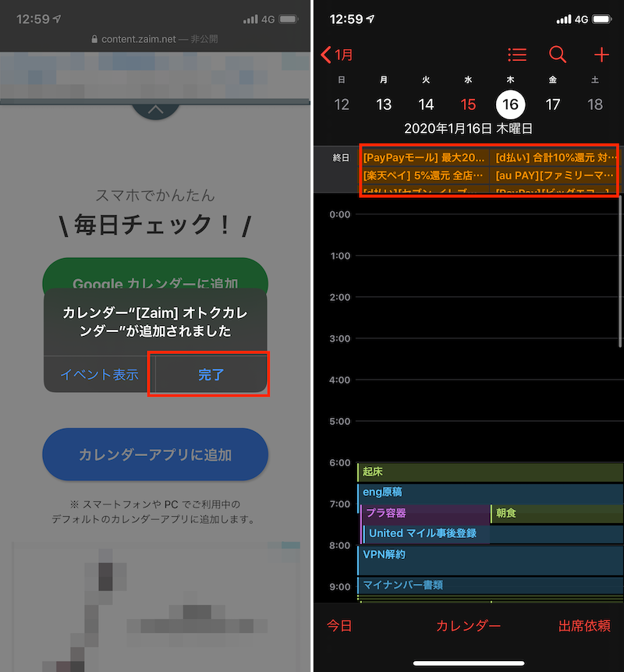Tap the list view icon in calendar
624x672 pixels.
click(x=516, y=55)
